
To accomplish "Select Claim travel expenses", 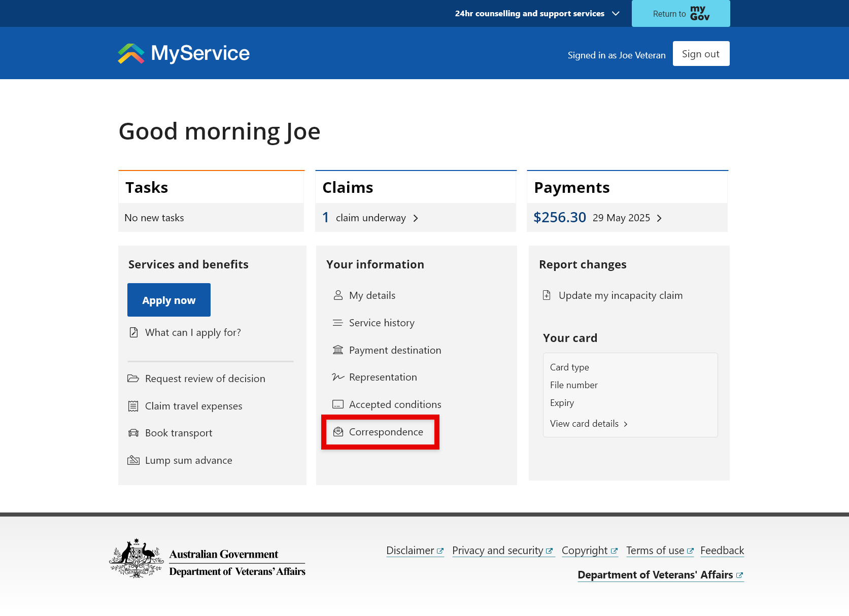I will (x=193, y=405).
